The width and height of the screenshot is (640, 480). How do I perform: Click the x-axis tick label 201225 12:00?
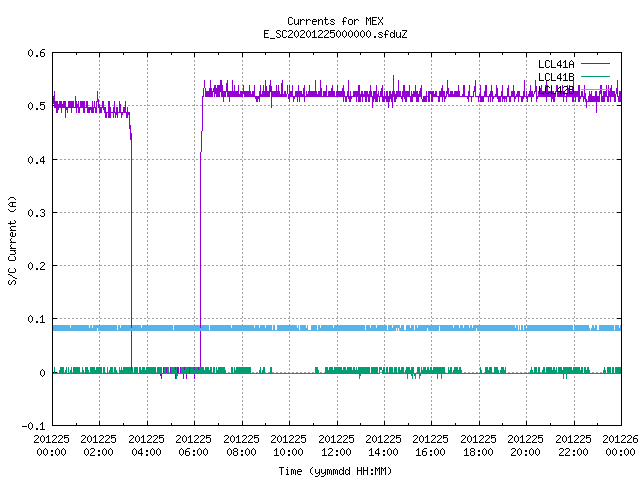[336, 445]
